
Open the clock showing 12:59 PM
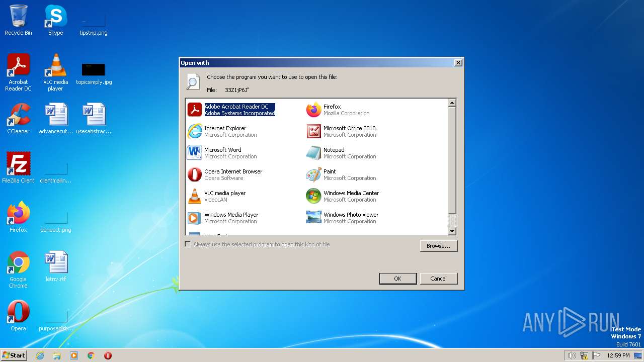pyautogui.click(x=618, y=355)
